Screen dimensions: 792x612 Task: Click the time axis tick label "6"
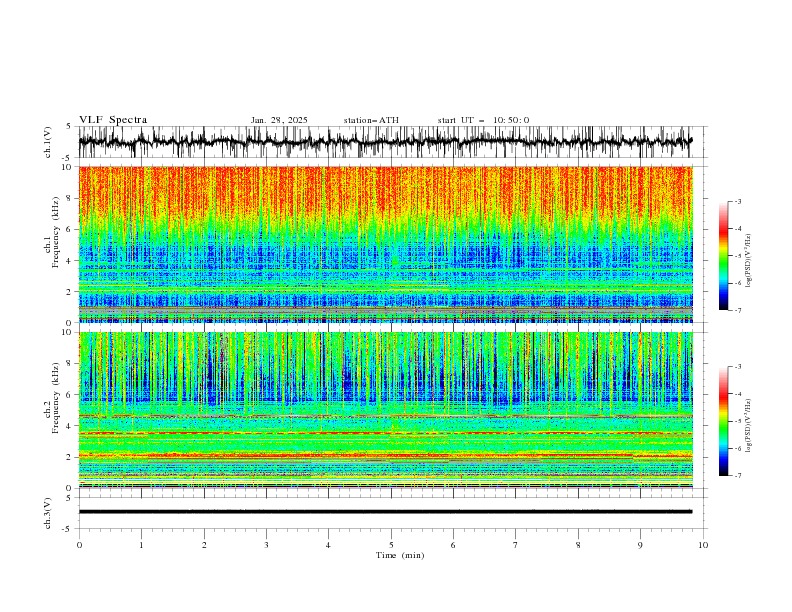[453, 545]
